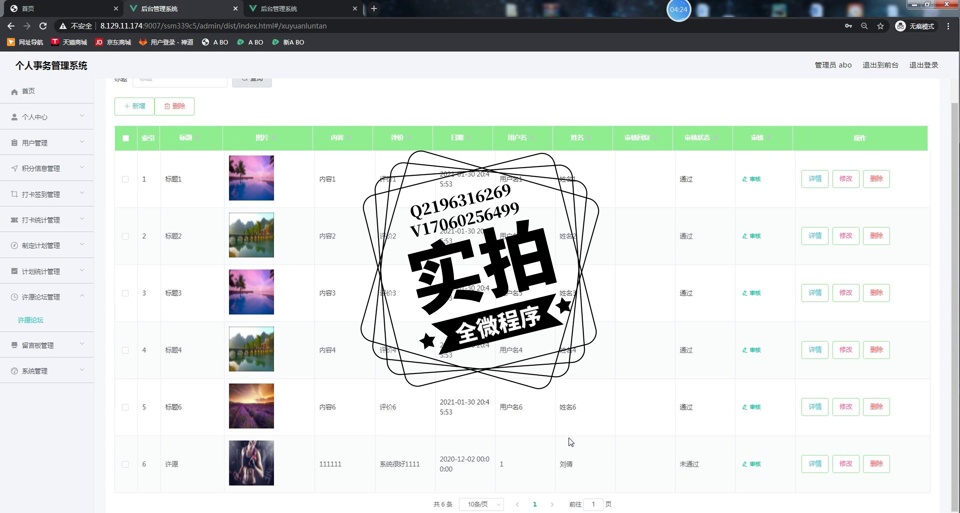Click the saved passwords key icon
The image size is (960, 513).
pyautogui.click(x=848, y=26)
